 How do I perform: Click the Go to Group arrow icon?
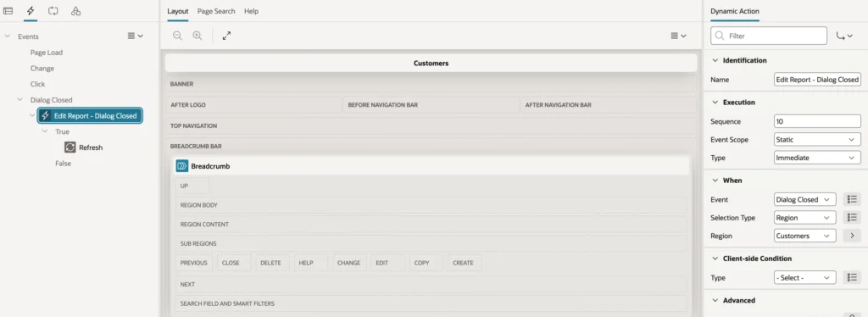point(845,36)
